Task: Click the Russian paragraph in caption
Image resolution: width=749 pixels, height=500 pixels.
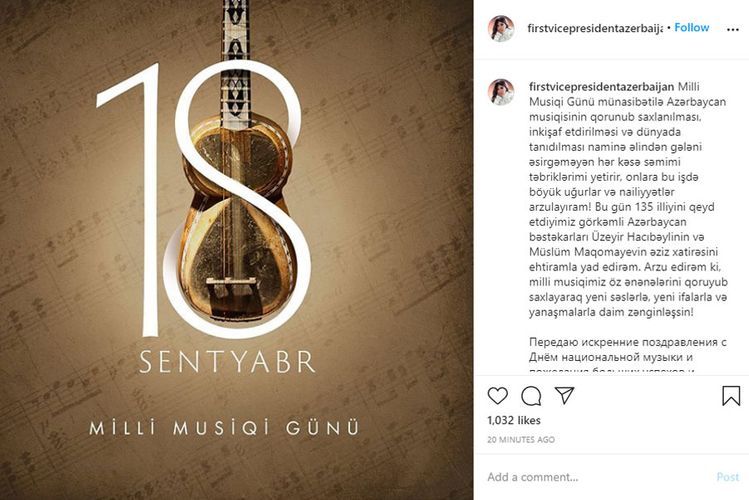Action: pyautogui.click(x=628, y=356)
